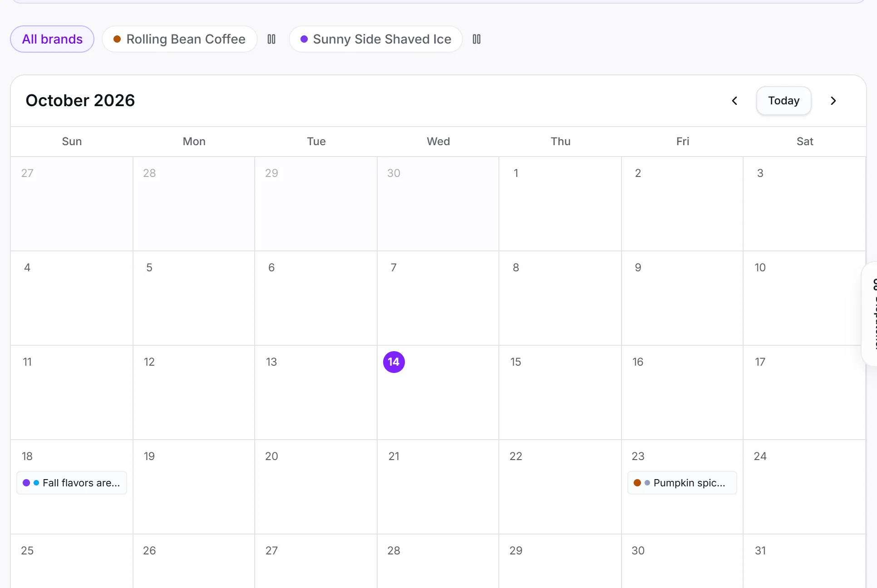The height and width of the screenshot is (588, 877).
Task: Select October 4 cell
Action: 72,298
